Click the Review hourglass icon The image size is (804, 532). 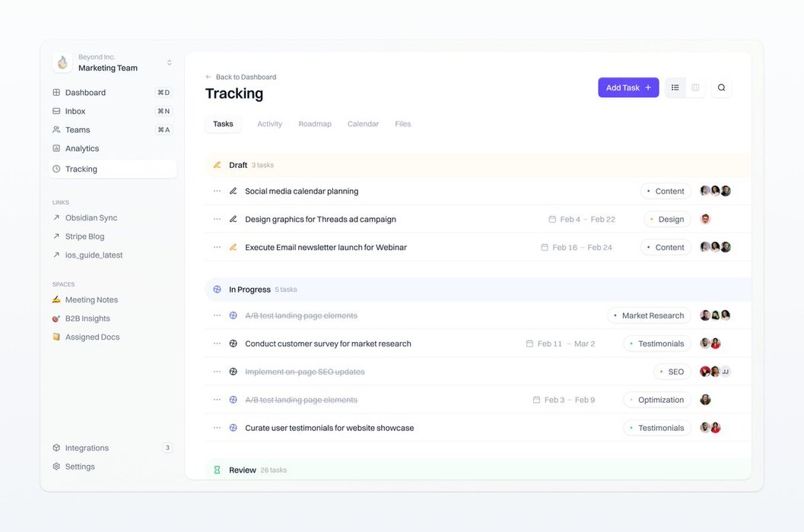click(x=217, y=470)
